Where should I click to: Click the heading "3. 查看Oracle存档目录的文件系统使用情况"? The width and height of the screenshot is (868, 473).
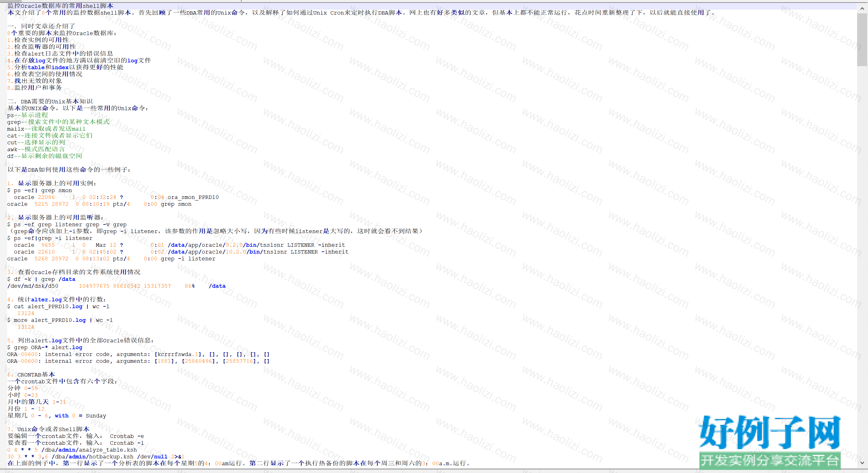pyautogui.click(x=74, y=272)
